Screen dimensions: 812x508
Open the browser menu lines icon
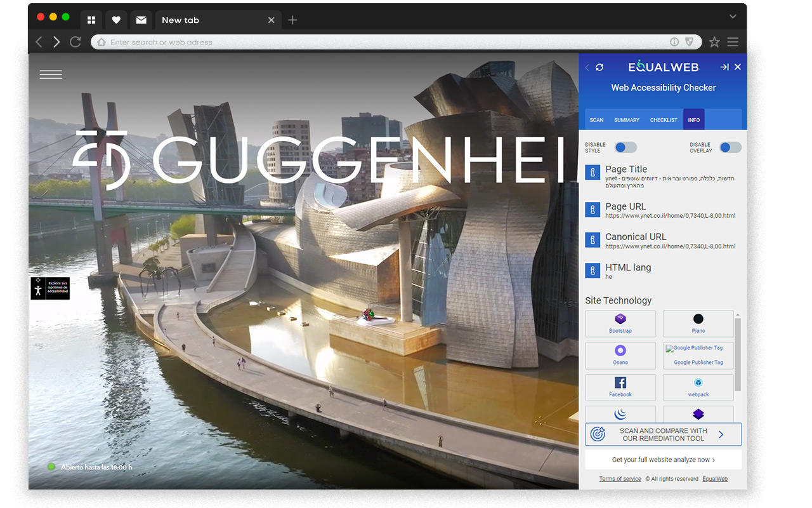[x=733, y=42]
